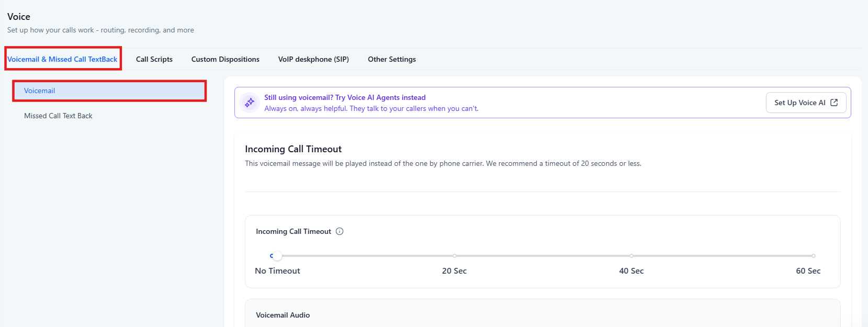Select the Voicemail & Missed Call TextBack tab
The width and height of the screenshot is (868, 327).
[x=63, y=59]
